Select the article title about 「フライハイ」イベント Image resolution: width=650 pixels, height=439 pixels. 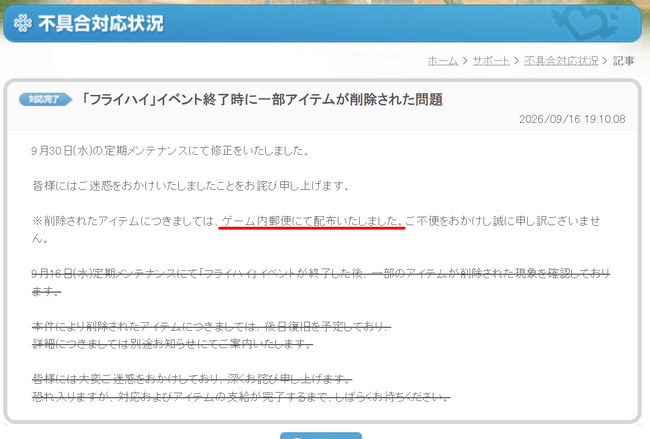click(262, 99)
